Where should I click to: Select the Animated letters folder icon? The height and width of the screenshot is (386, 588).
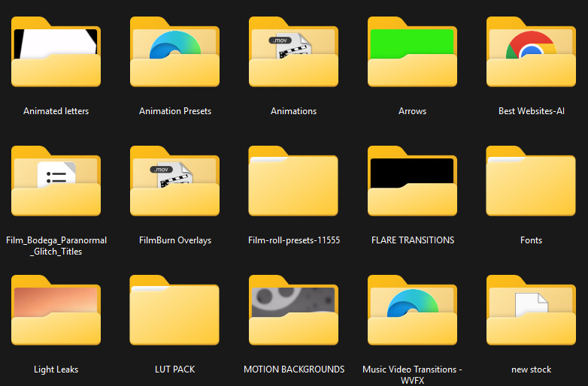[x=56, y=52]
